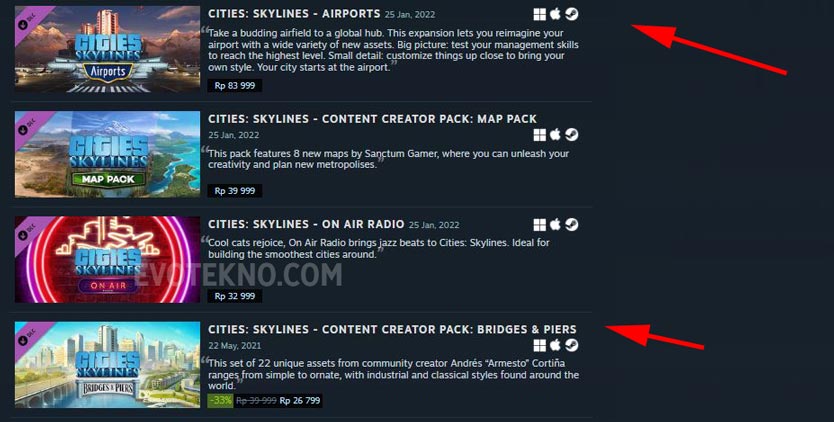Click the Steam icon on the Map Pack row
This screenshot has width=834, height=422.
pos(572,135)
